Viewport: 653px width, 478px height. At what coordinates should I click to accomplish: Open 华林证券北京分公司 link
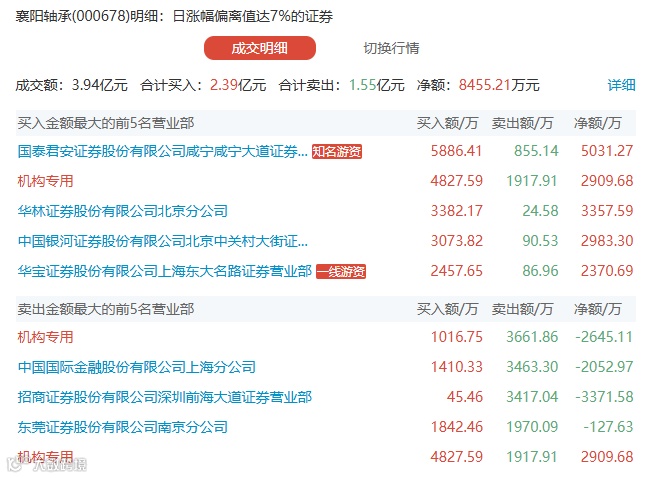click(x=122, y=211)
